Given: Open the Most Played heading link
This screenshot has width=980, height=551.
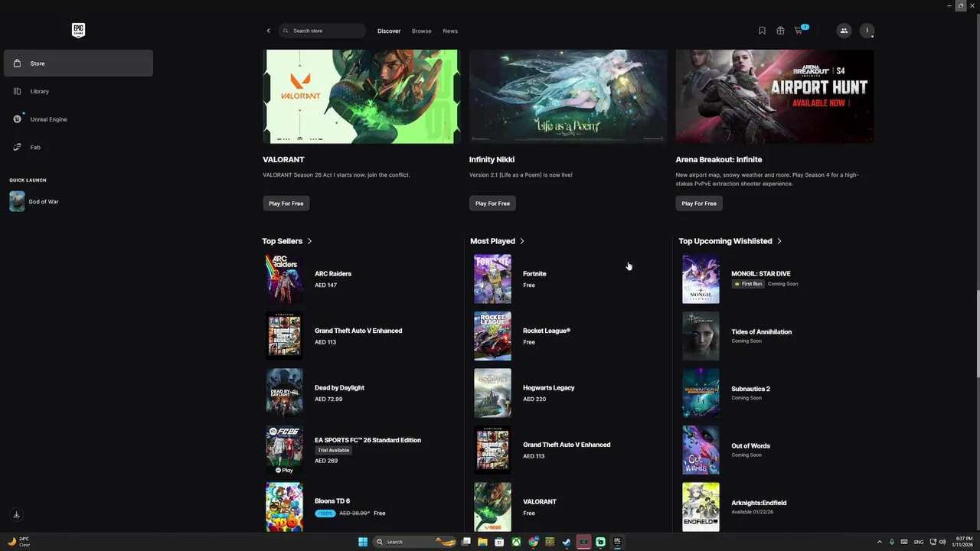Looking at the screenshot, I should click(x=492, y=241).
